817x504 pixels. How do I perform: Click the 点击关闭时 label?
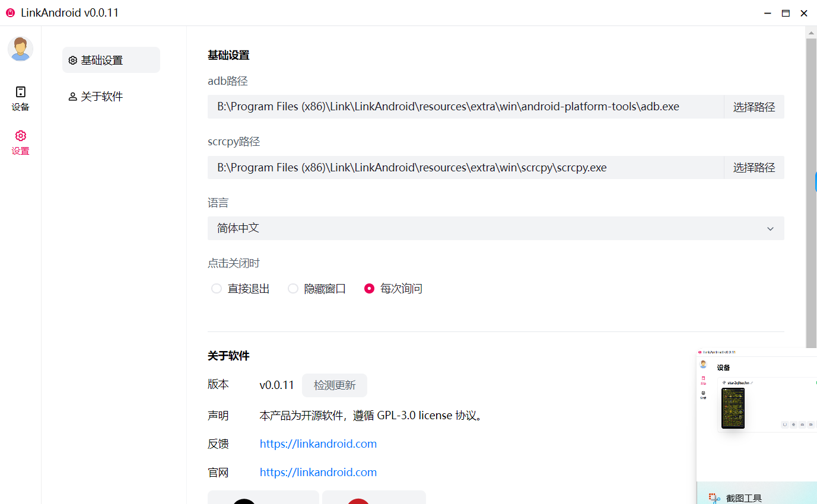pos(234,263)
